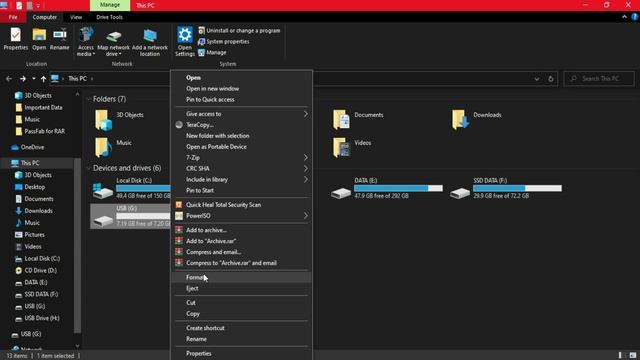Open Help icon at ribbon right
640x360 pixels.
click(x=635, y=17)
